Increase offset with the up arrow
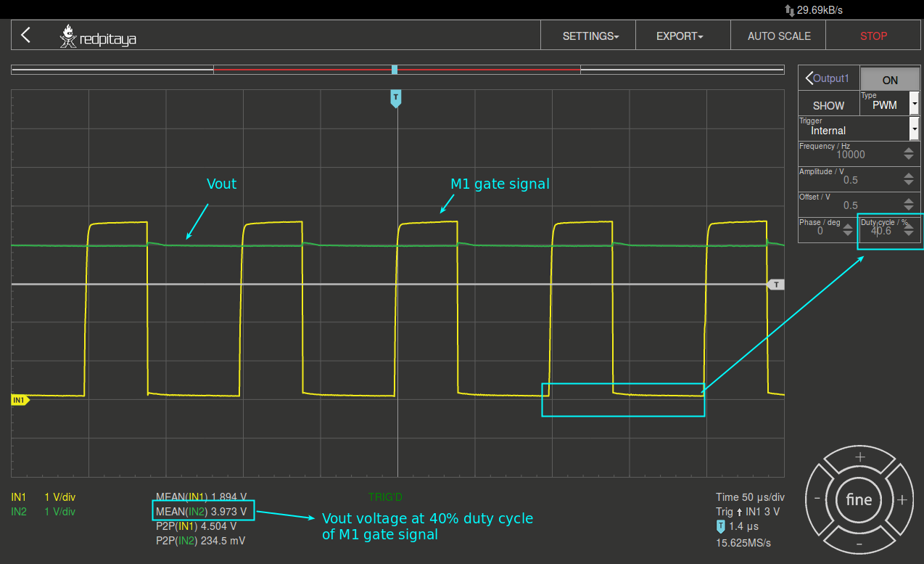The height and width of the screenshot is (564, 924). (909, 201)
